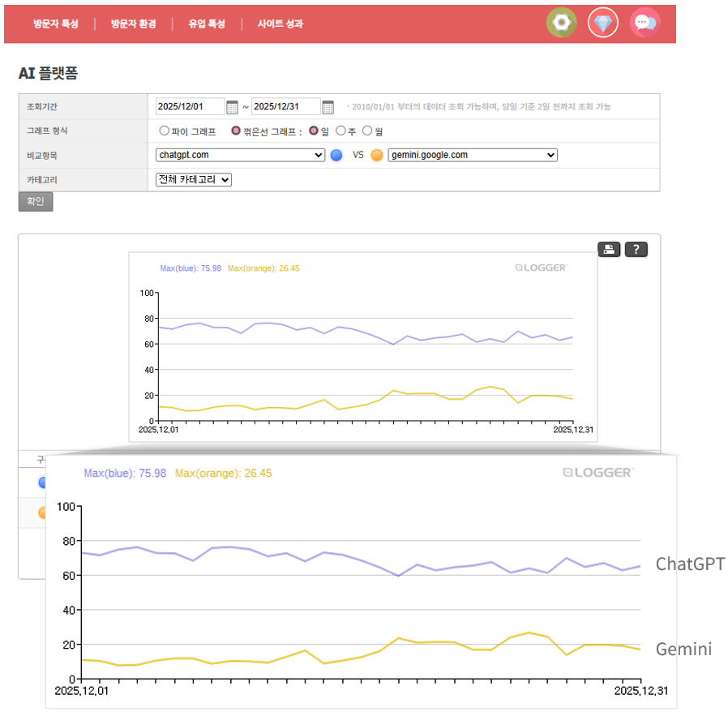Image resolution: width=728 pixels, height=716 pixels.
Task: Open the settings gear icon in the header
Action: tap(562, 23)
